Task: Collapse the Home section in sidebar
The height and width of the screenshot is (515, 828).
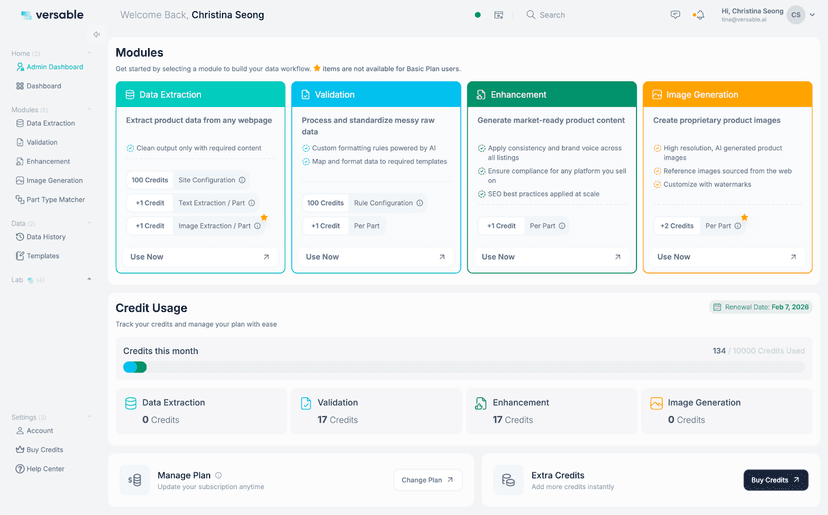Action: [x=89, y=53]
